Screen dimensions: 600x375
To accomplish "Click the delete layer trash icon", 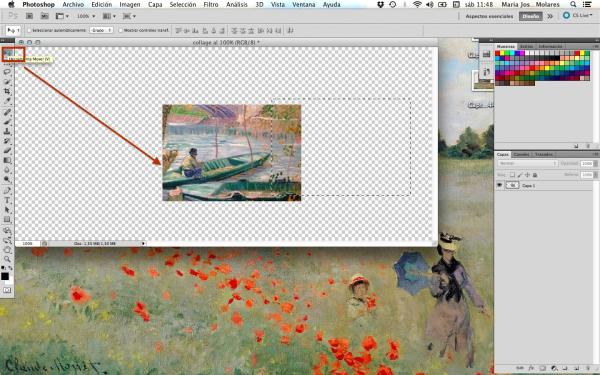I will [588, 368].
